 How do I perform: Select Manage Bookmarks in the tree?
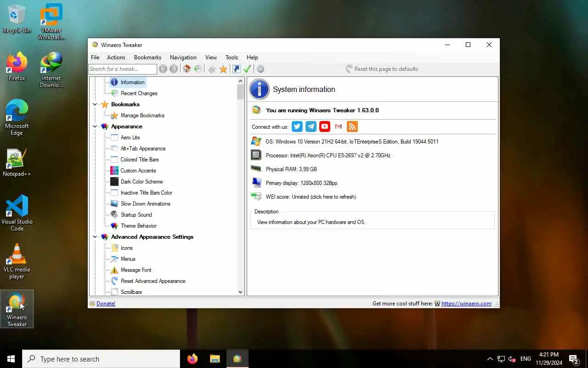coord(142,115)
